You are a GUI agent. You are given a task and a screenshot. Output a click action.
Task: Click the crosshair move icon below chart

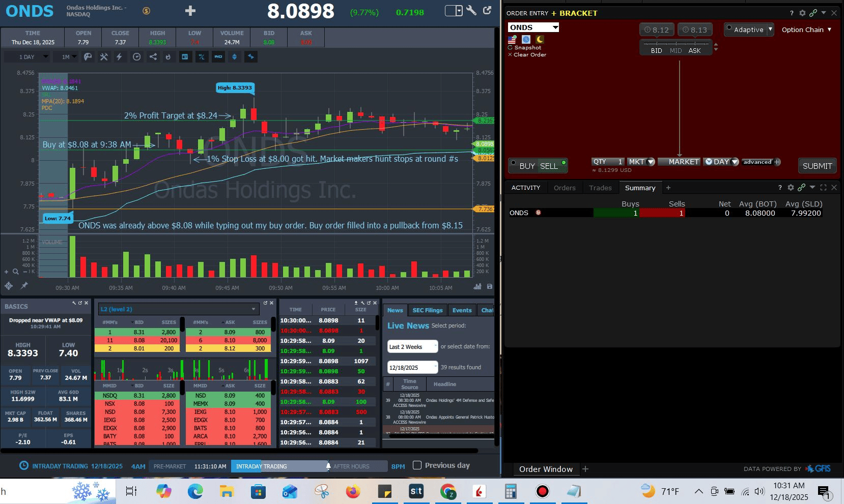[9, 286]
